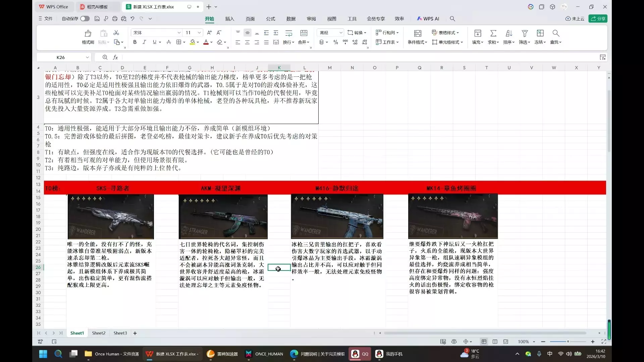Image resolution: width=644 pixels, height=362 pixels.
Task: Open the ribbon search magnifier
Action: tap(452, 19)
